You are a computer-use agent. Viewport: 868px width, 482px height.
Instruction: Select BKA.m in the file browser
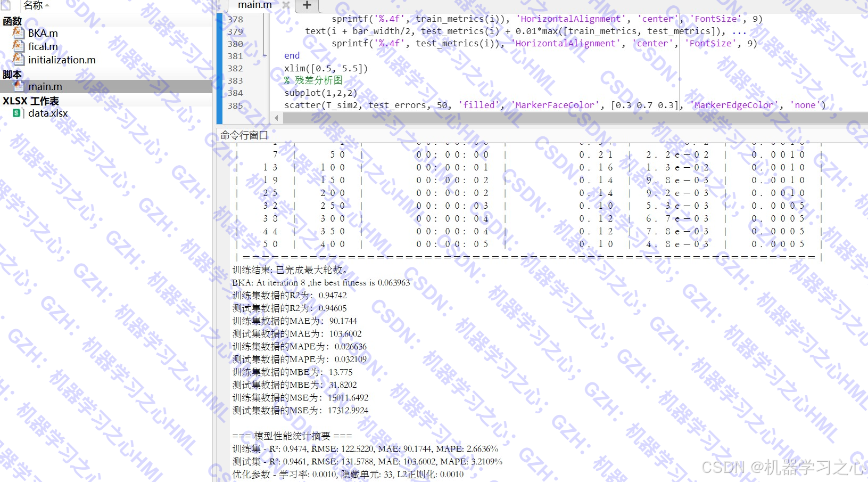[x=43, y=33]
